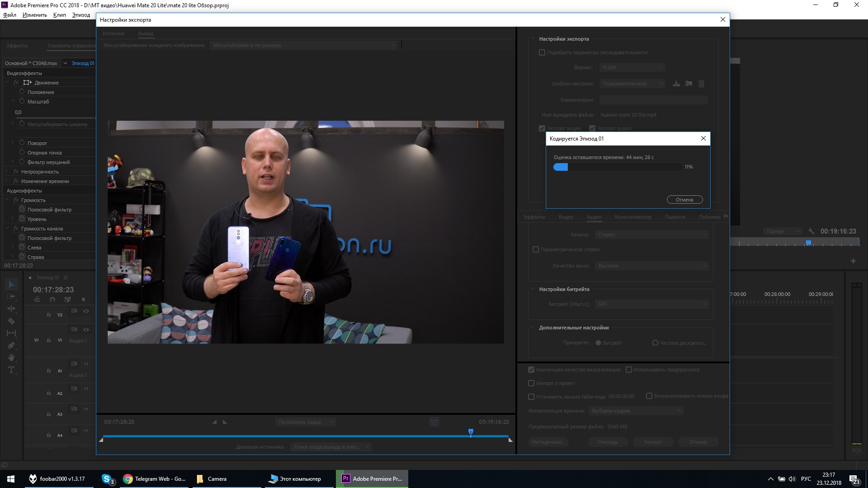
Task: Collapse Дополнительные настройки section
Action: [533, 327]
